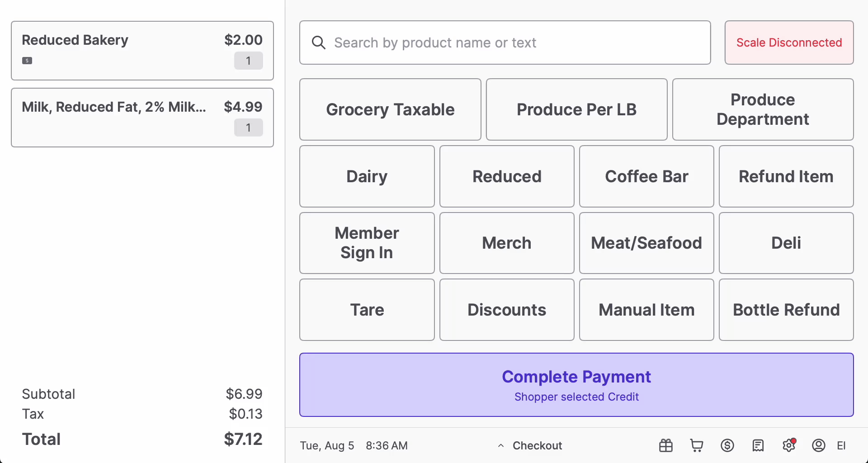Click the Reduced Bakery quantity box
This screenshot has height=463, width=868.
[248, 61]
